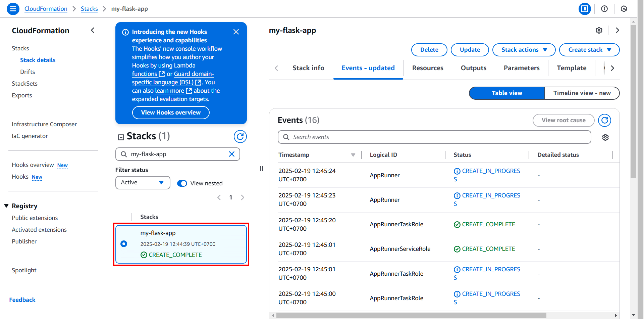
Task: Open Spotlight in sidebar
Action: 24,270
